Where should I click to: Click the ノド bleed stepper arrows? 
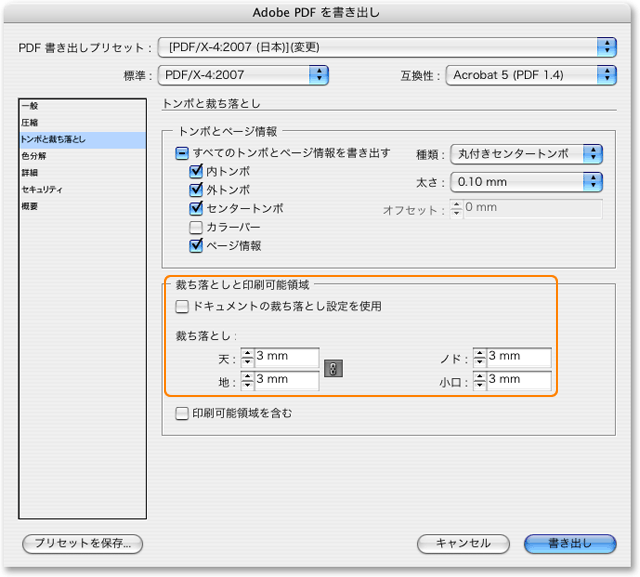coord(479,357)
